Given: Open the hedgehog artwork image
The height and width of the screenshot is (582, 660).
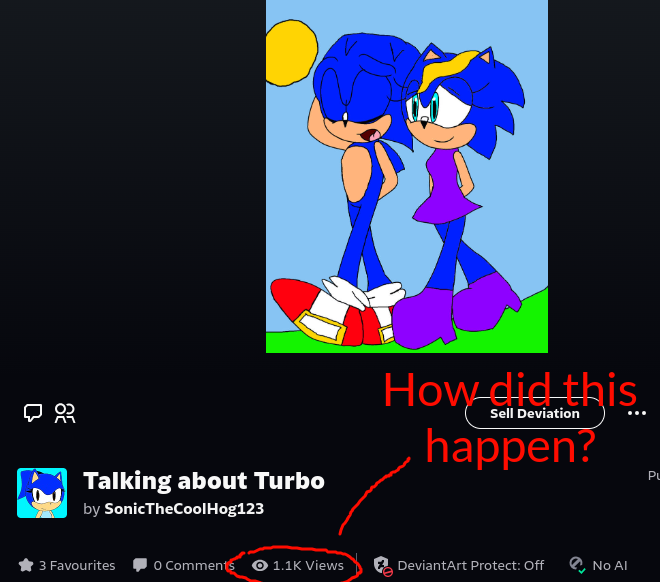Looking at the screenshot, I should (407, 176).
